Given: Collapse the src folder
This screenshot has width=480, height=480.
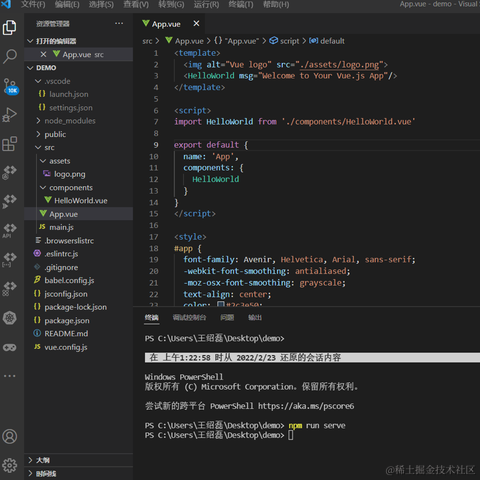Looking at the screenshot, I should [x=38, y=147].
